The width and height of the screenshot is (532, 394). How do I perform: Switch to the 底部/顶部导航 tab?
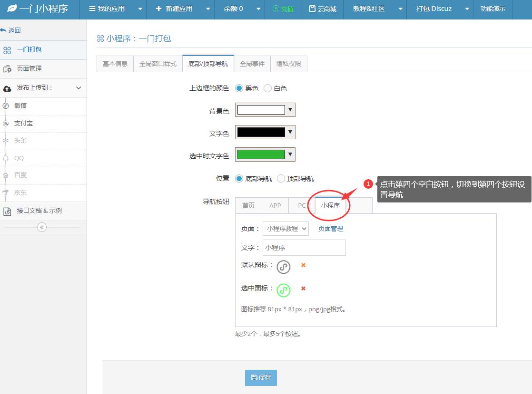click(208, 64)
